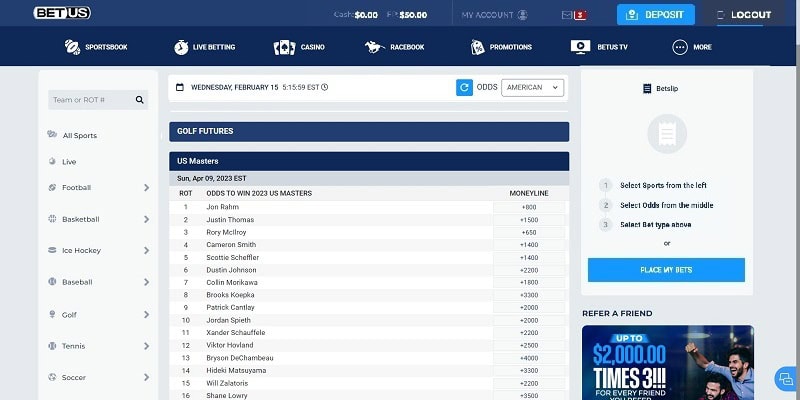Viewport: 800px width, 400px height.
Task: Select Jon Rahm +800 moneyline odds
Action: (x=529, y=207)
